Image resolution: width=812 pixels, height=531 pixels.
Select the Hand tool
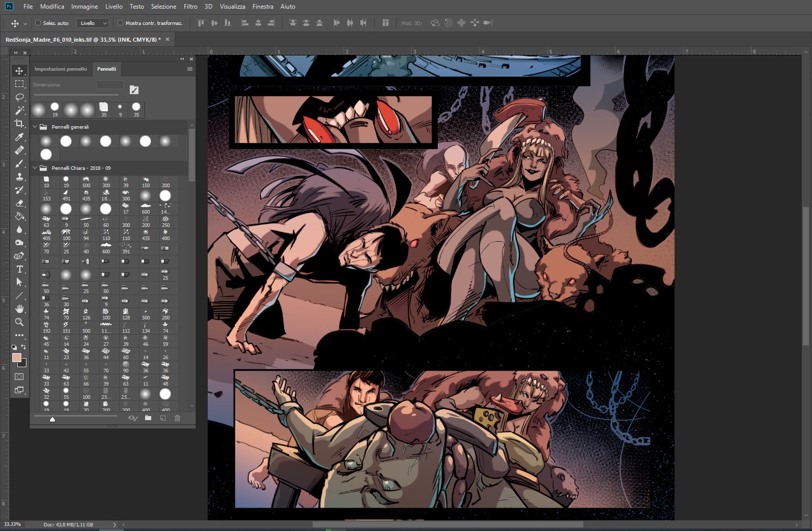click(x=19, y=309)
